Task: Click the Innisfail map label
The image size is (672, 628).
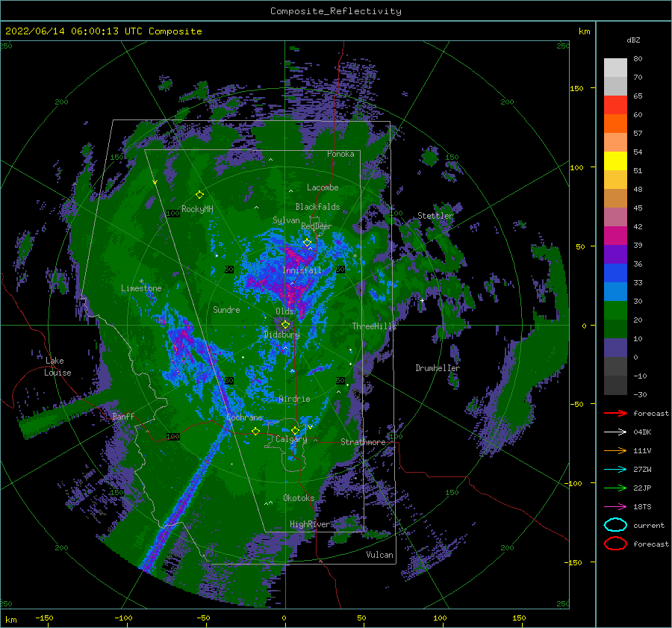Action: tap(302, 270)
